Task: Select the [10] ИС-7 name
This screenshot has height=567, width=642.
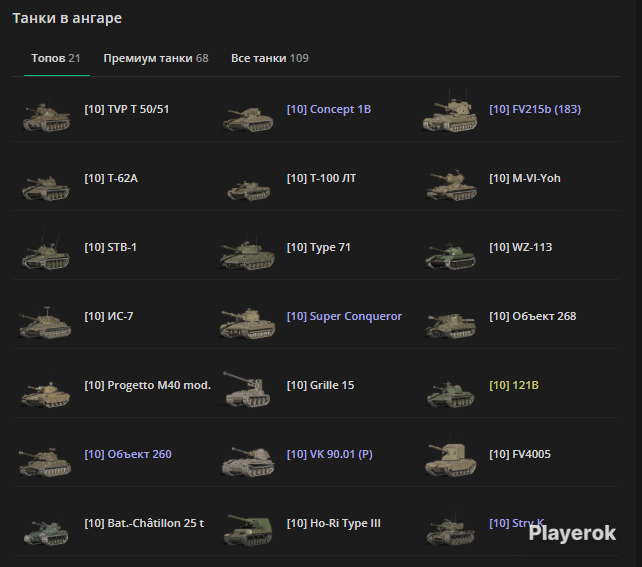Action: [109, 316]
